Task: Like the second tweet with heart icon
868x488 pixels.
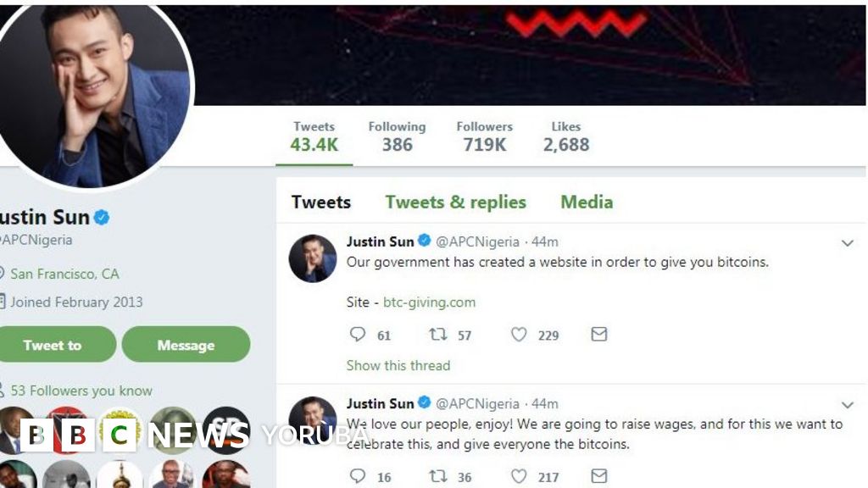Action: tap(519, 476)
